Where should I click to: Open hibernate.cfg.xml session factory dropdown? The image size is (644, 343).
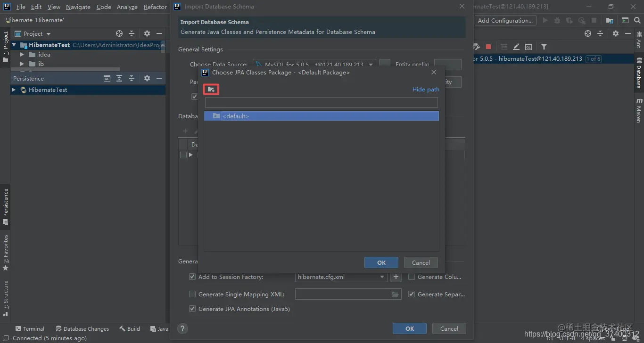tap(382, 277)
